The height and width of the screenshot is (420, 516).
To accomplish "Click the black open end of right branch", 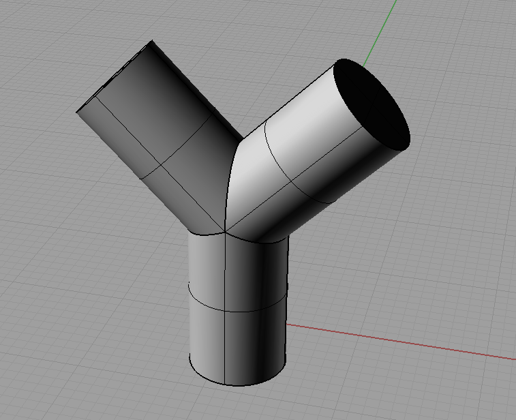I will click(372, 105).
